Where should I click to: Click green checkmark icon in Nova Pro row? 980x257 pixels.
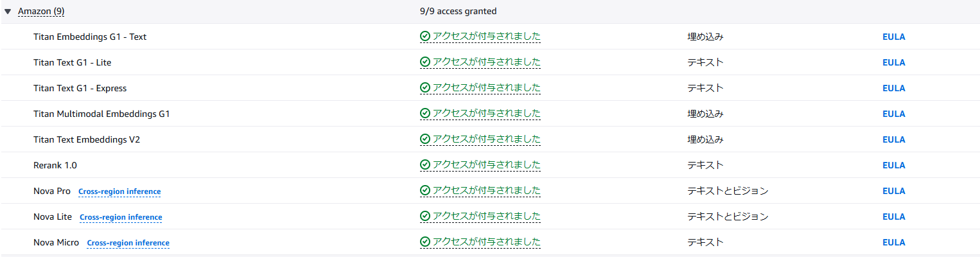point(424,191)
